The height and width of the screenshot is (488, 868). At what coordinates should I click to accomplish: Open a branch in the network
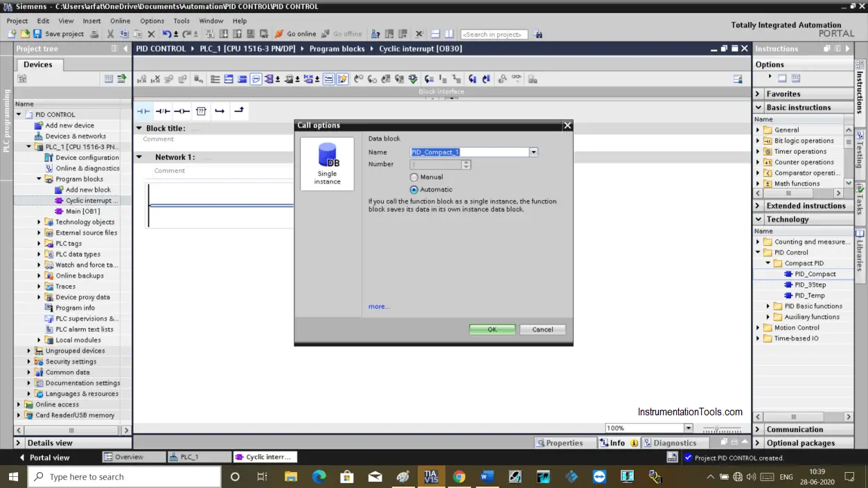tap(220, 111)
